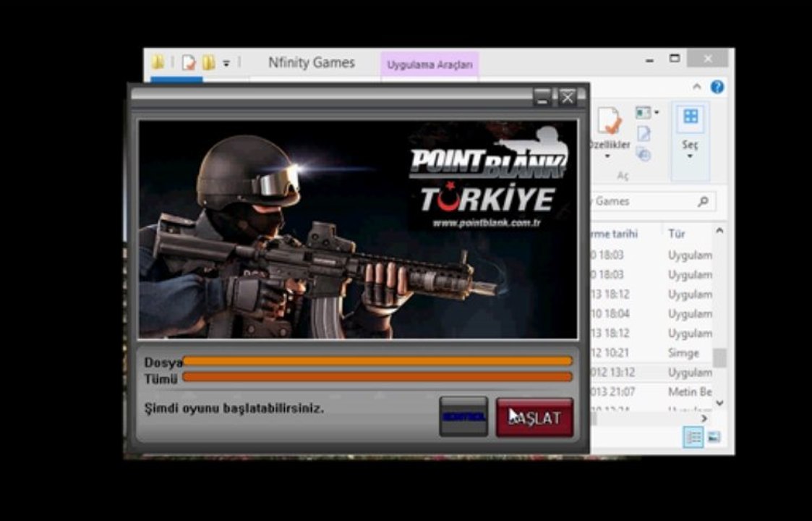Click the file list scroll-up arrow
812x521 pixels.
click(x=720, y=231)
